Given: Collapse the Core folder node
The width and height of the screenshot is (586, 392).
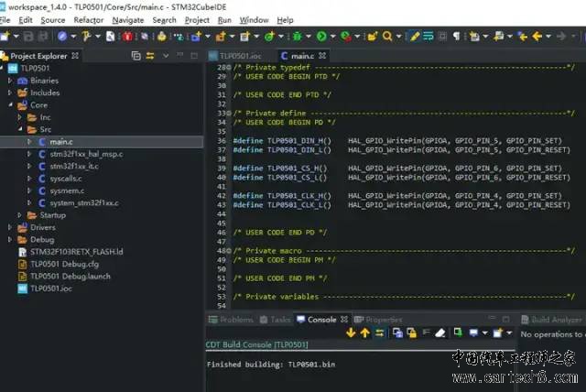Looking at the screenshot, I should (x=10, y=104).
